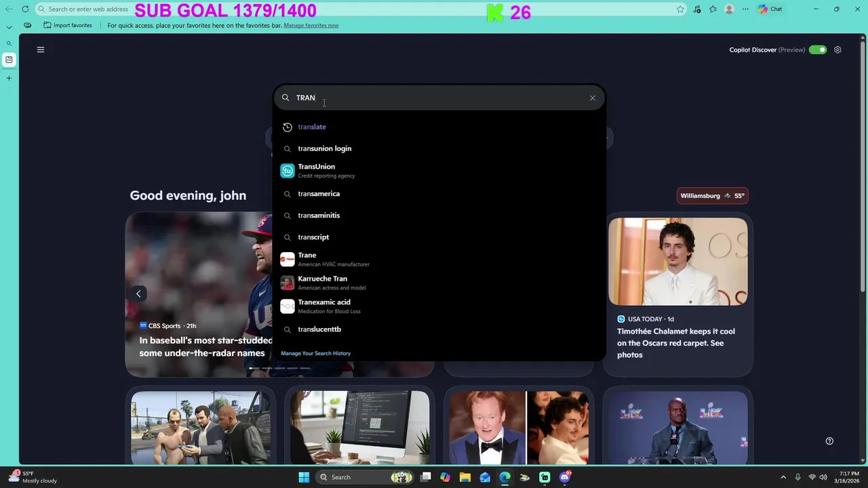Click the microphone tray icon
Image resolution: width=868 pixels, height=488 pixels.
click(x=797, y=477)
